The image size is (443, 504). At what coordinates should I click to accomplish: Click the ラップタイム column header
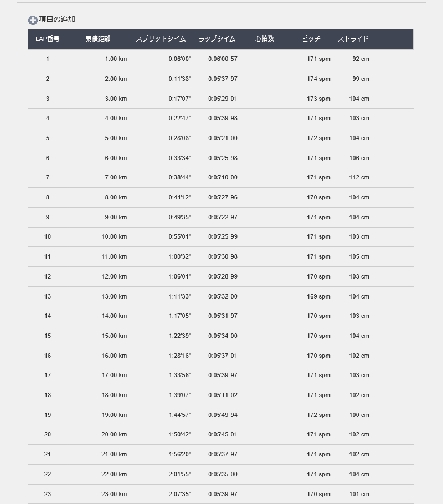(x=217, y=39)
